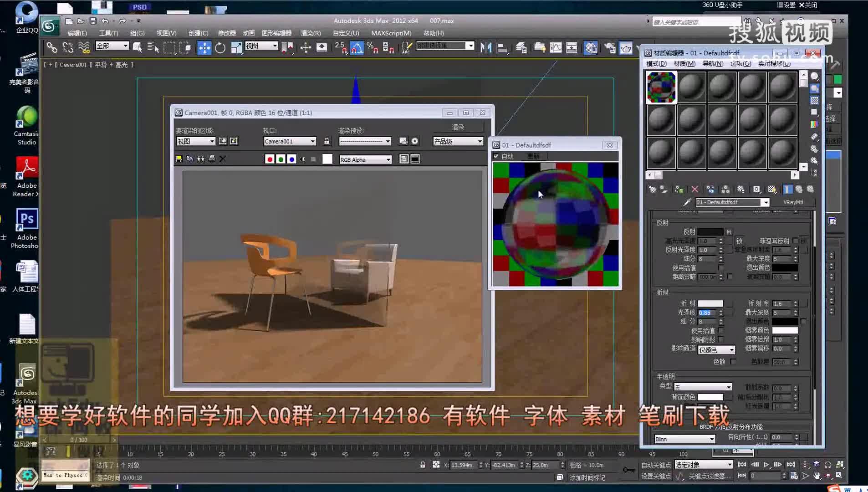Screen dimensions: 868x492
Task: Select the first checkered material sample slot
Action: pos(661,87)
